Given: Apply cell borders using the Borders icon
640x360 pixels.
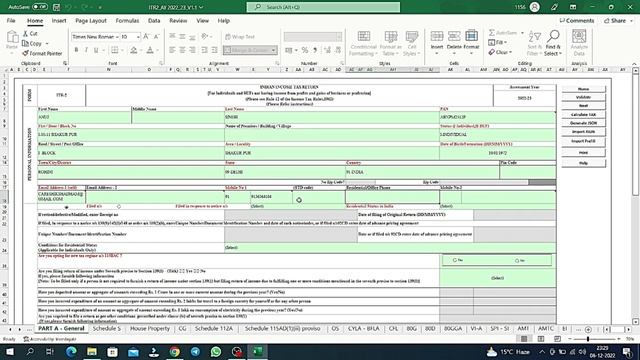Looking at the screenshot, I should [115, 50].
